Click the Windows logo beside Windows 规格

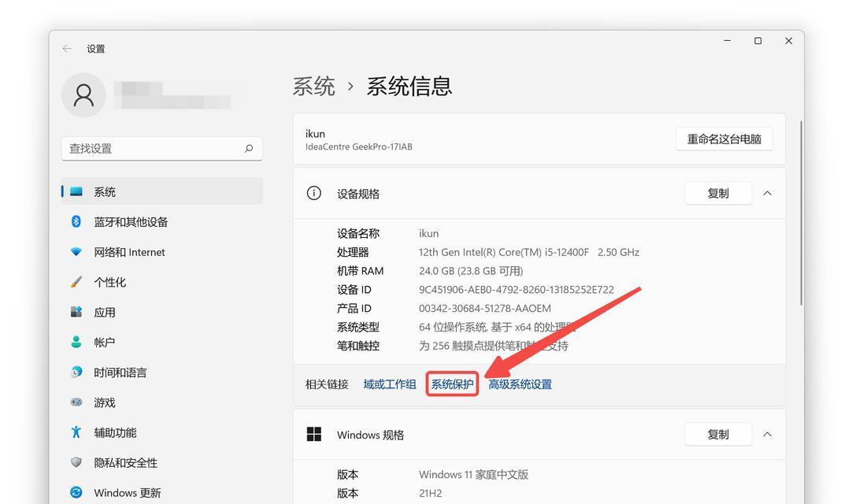[313, 434]
